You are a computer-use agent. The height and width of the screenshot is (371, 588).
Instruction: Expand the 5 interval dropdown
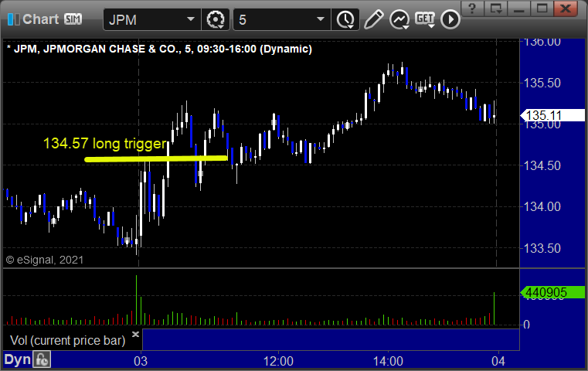[320, 19]
